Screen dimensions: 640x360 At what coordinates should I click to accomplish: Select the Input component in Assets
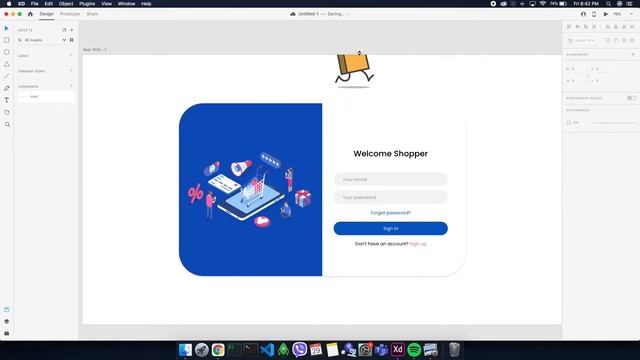click(x=46, y=97)
